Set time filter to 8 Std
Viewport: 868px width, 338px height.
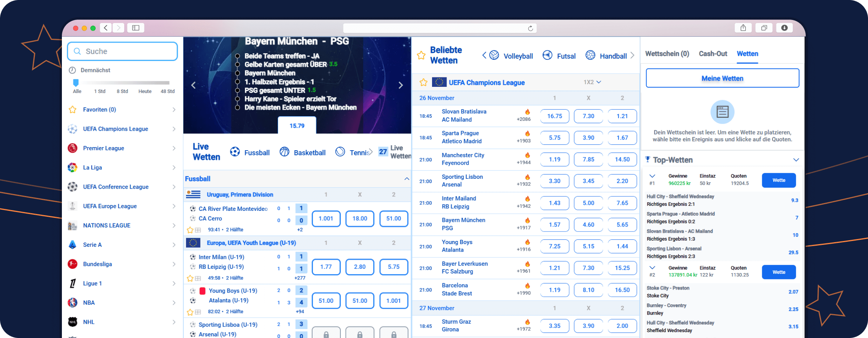coord(122,91)
